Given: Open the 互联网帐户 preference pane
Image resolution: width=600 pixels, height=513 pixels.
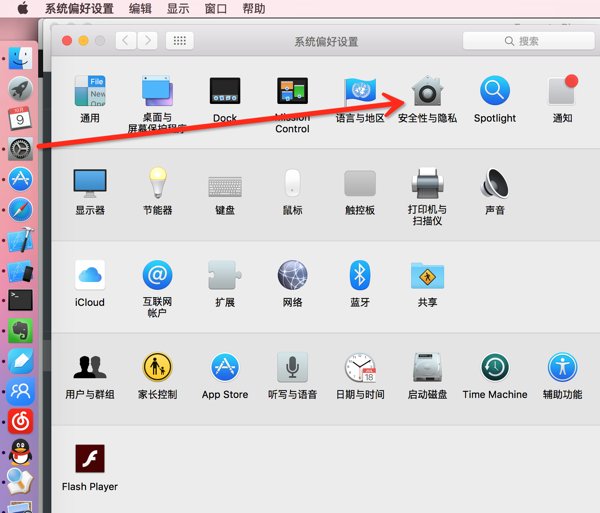Looking at the screenshot, I should pyautogui.click(x=157, y=275).
